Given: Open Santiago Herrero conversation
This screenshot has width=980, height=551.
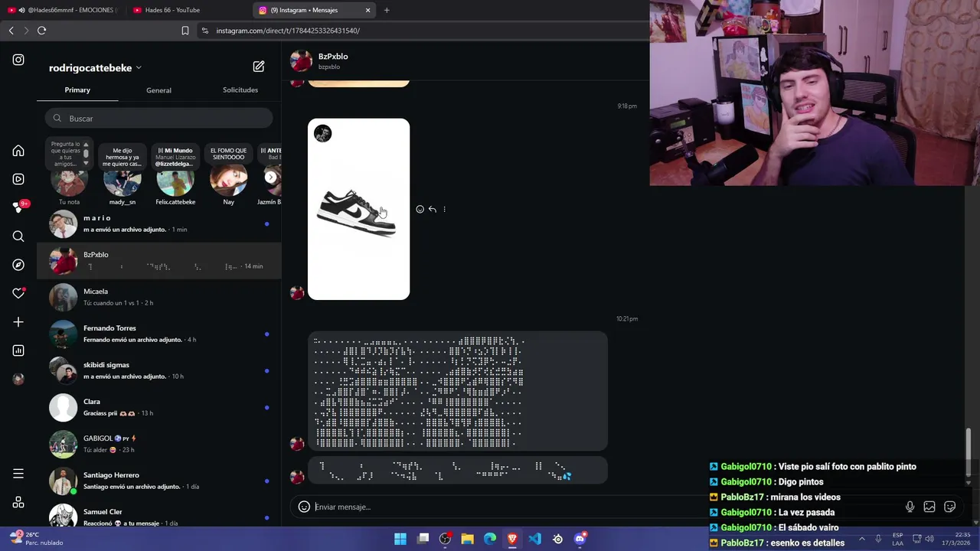Looking at the screenshot, I should (x=158, y=481).
